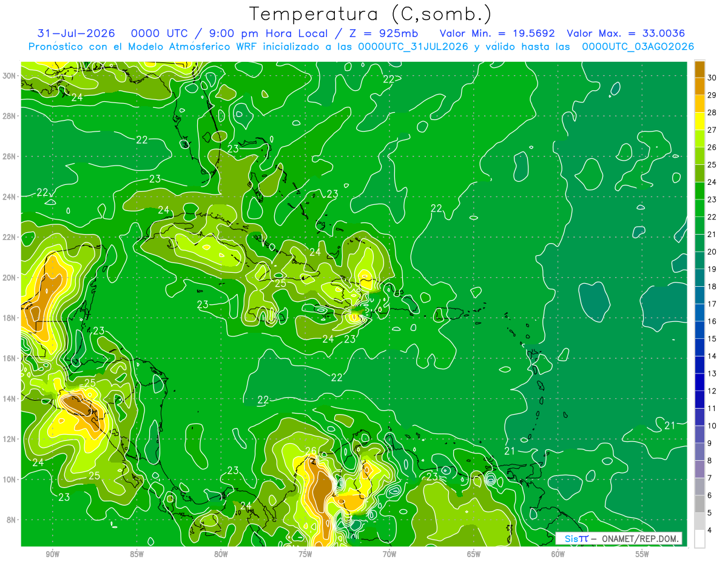Pick the purple legend swatch between 8 and 9
The image size is (728, 562).
(x=699, y=452)
